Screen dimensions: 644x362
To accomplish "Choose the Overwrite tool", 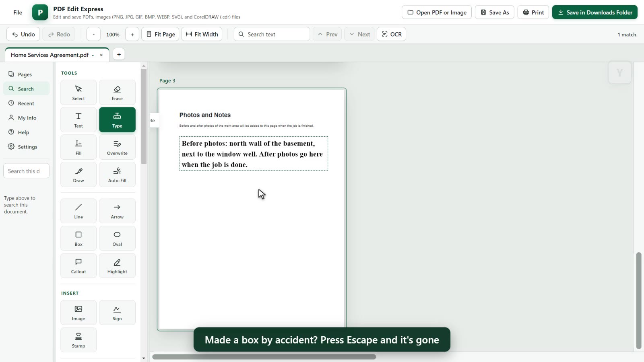I will click(117, 147).
